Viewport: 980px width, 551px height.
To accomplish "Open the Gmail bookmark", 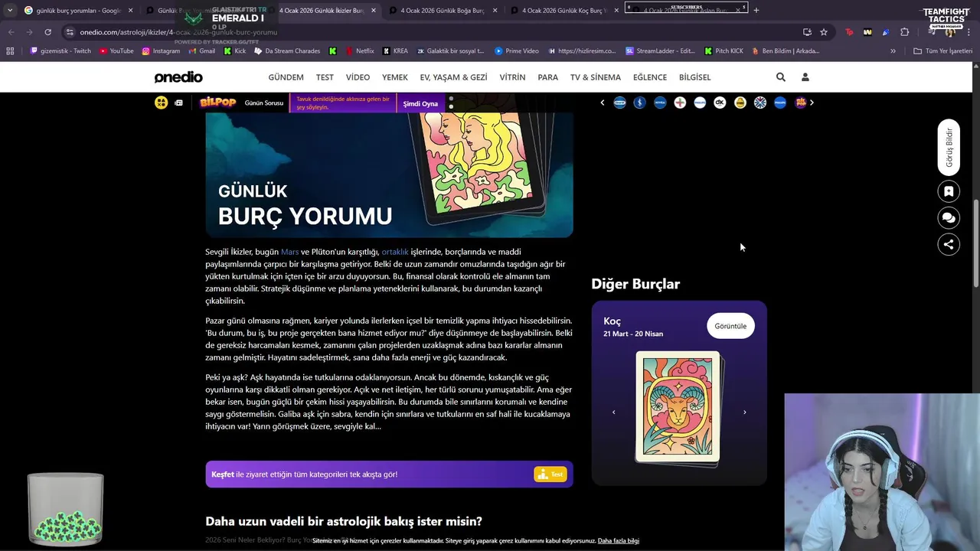I will pos(201,51).
